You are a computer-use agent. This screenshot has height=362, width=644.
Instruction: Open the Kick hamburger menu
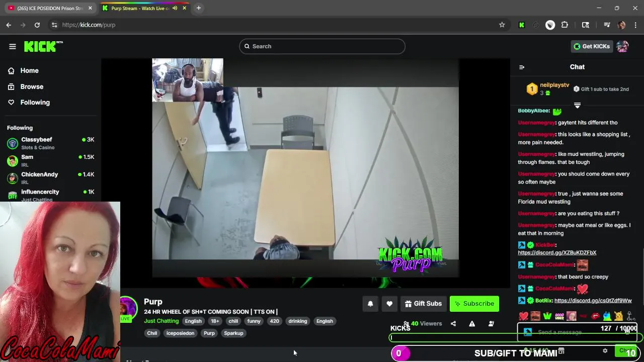13,46
